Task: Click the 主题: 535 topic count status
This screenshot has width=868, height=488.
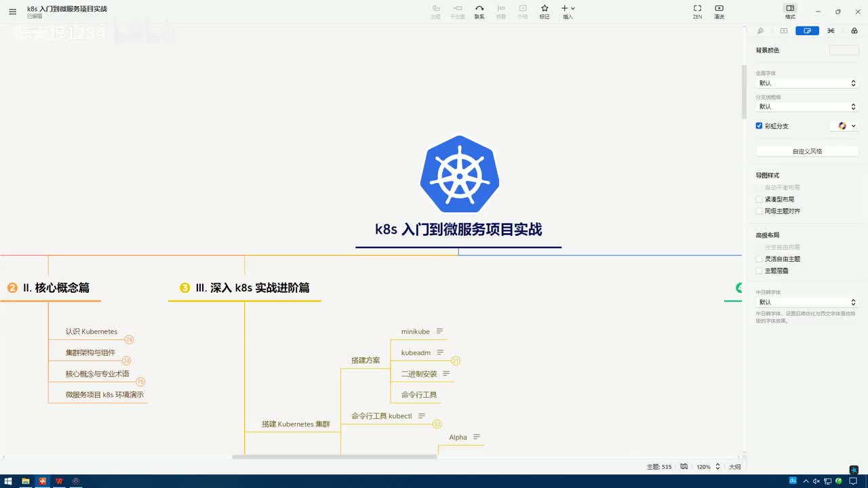Action: (x=659, y=467)
